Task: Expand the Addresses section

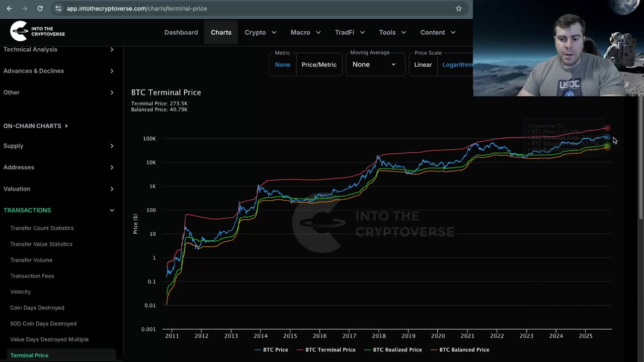Action: tap(59, 167)
